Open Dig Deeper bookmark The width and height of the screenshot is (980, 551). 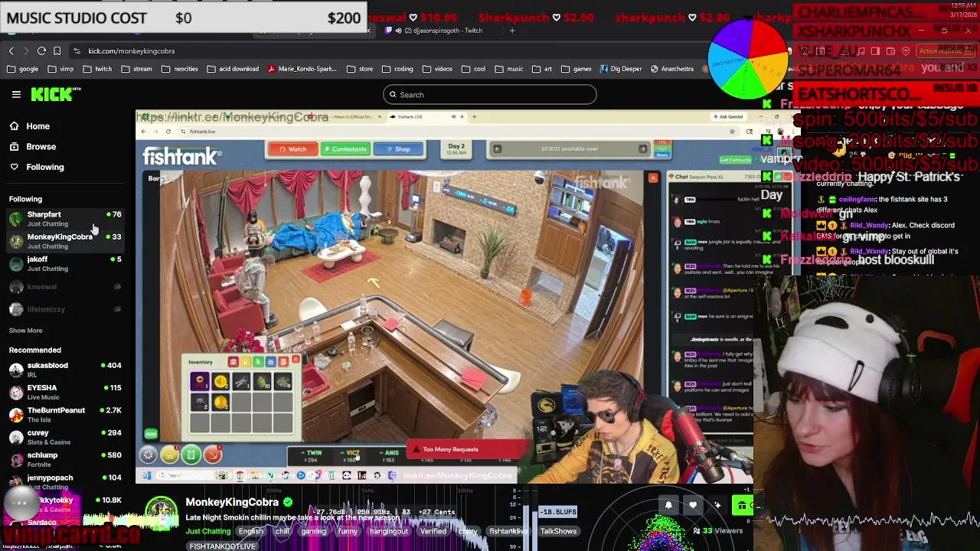(621, 69)
